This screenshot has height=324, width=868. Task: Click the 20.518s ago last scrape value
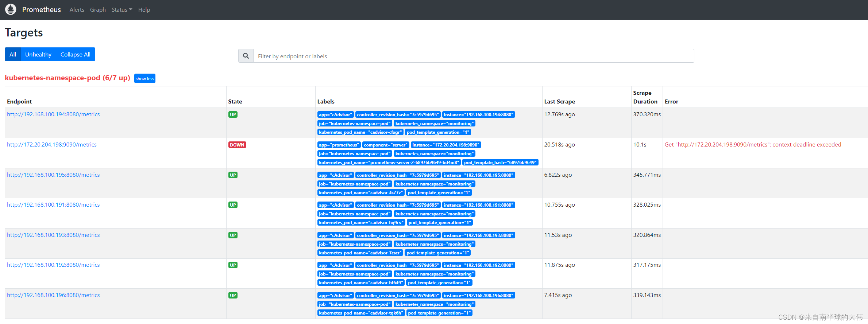coord(559,145)
